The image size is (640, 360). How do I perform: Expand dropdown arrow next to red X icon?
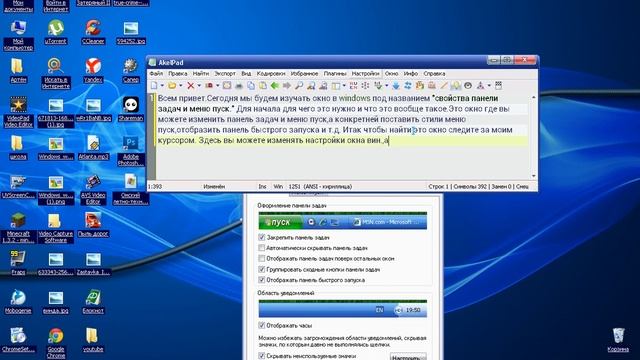[x=199, y=86]
